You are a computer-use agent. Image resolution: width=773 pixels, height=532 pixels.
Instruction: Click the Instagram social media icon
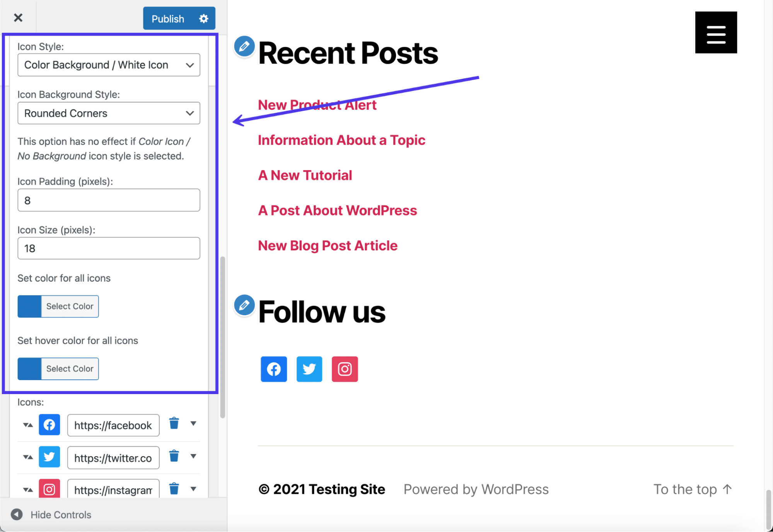pos(345,368)
